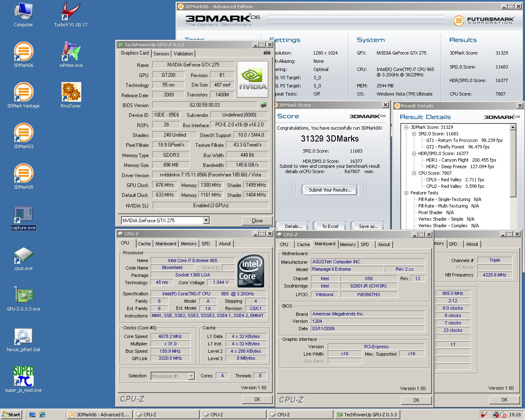Collapse the SM2.0 Score tree node
Screen dimensions: 525x420
click(414, 134)
